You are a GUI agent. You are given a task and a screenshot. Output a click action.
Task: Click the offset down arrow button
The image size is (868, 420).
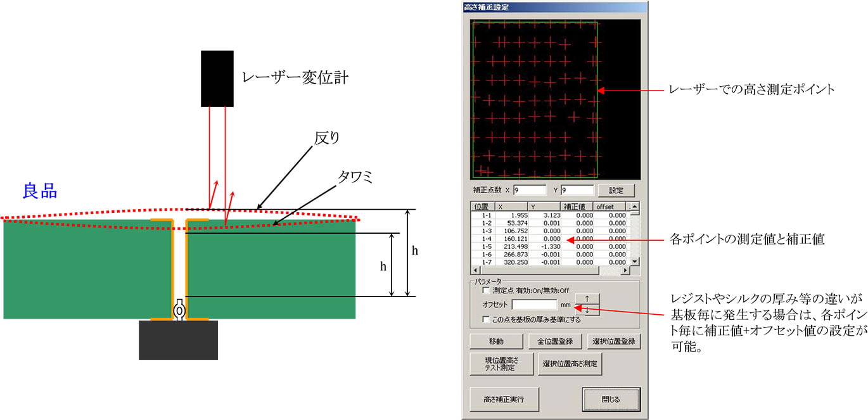pyautogui.click(x=587, y=310)
